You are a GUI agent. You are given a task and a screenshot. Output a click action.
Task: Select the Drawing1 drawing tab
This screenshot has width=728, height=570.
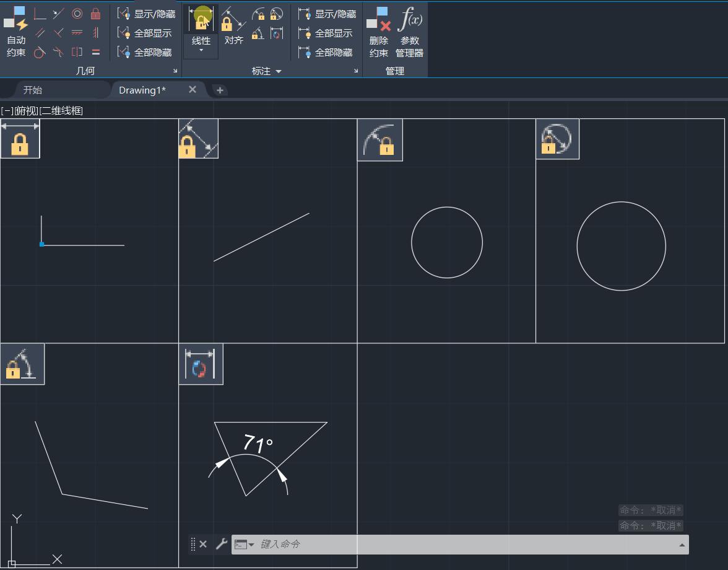[142, 90]
